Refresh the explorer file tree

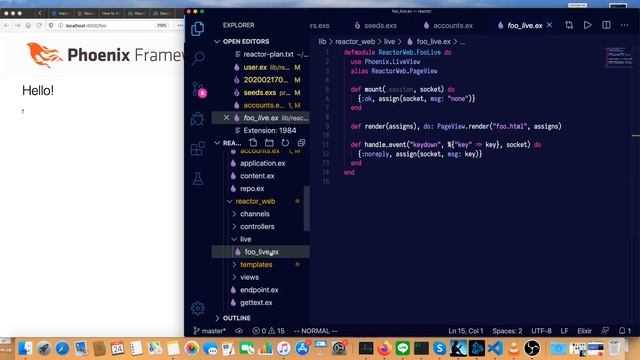click(285, 143)
